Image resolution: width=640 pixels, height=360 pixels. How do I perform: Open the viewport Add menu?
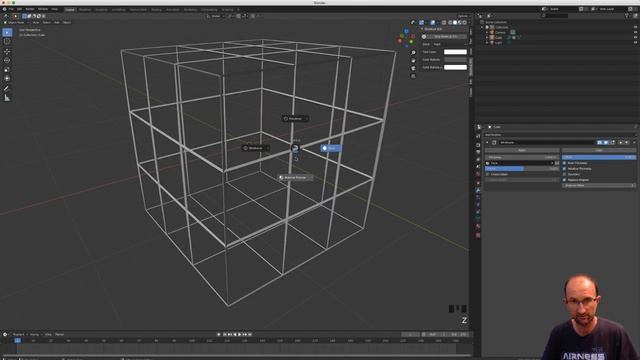point(57,22)
